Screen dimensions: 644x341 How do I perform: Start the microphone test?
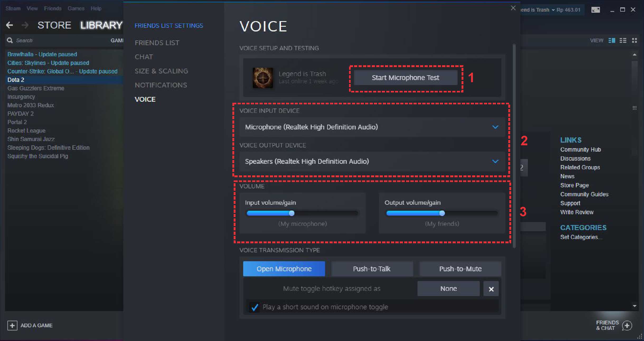coord(405,78)
